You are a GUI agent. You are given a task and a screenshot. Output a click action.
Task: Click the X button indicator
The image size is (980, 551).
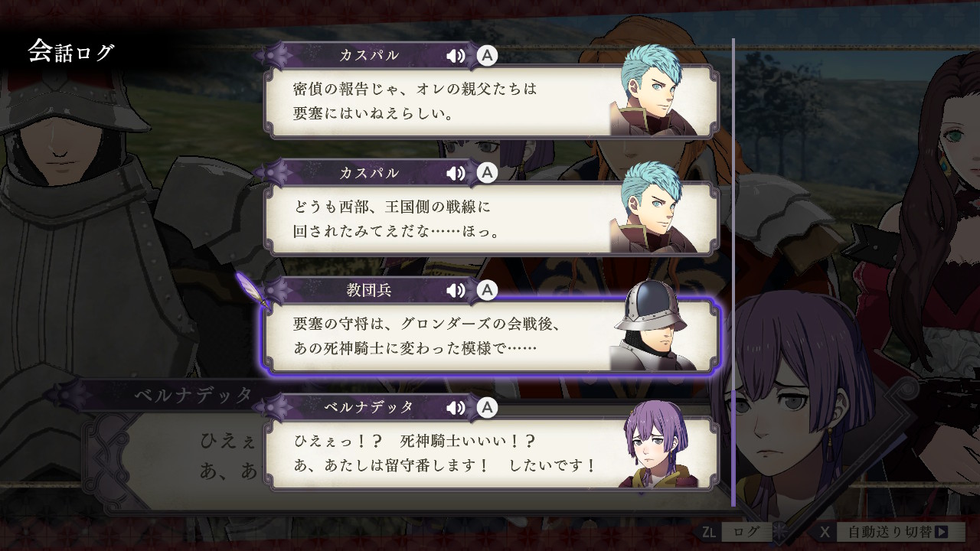coord(825,532)
